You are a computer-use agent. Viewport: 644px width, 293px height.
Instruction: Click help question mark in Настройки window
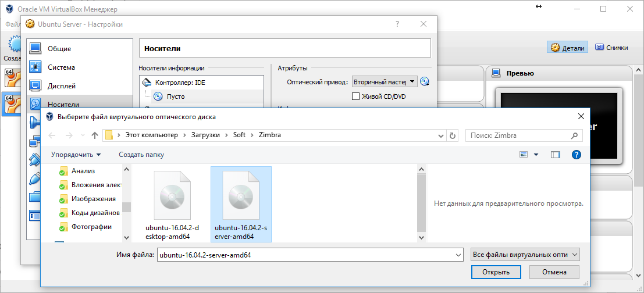point(397,24)
